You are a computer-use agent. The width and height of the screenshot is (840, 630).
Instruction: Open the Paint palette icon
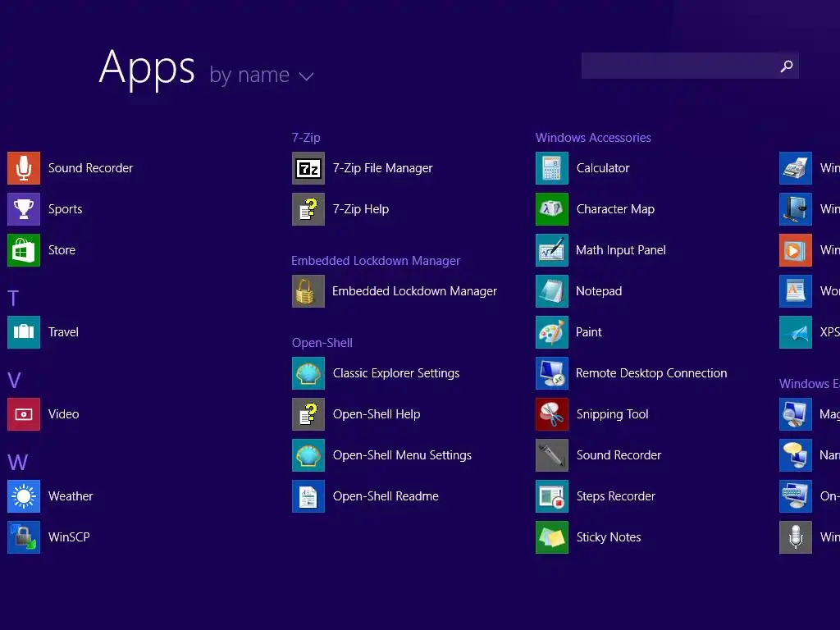tap(552, 332)
